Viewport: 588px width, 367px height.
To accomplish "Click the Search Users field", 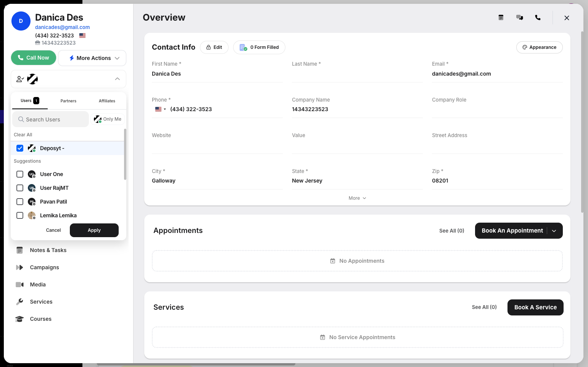I will (x=50, y=120).
